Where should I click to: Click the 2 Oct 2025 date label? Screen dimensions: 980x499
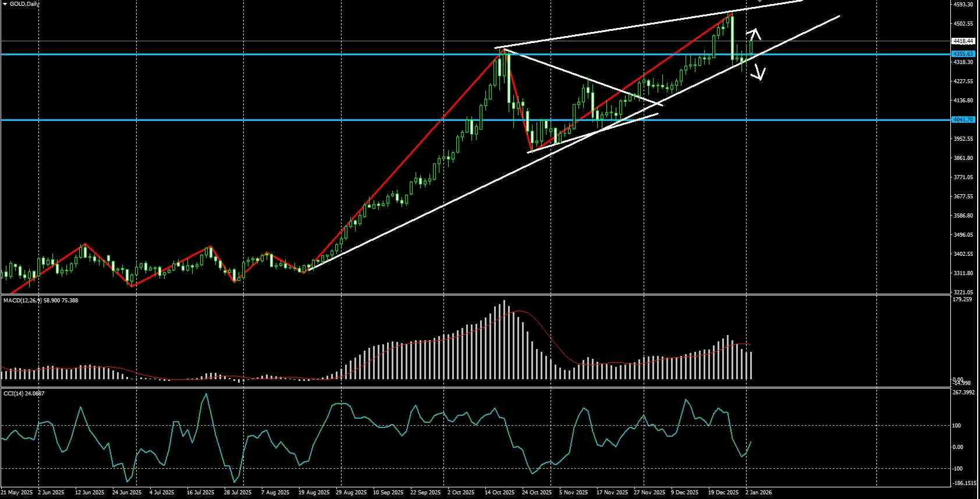point(461,493)
